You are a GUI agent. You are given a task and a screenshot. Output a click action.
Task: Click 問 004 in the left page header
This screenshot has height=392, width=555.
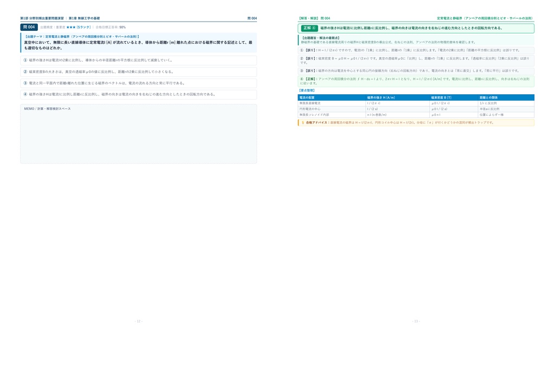(x=252, y=18)
